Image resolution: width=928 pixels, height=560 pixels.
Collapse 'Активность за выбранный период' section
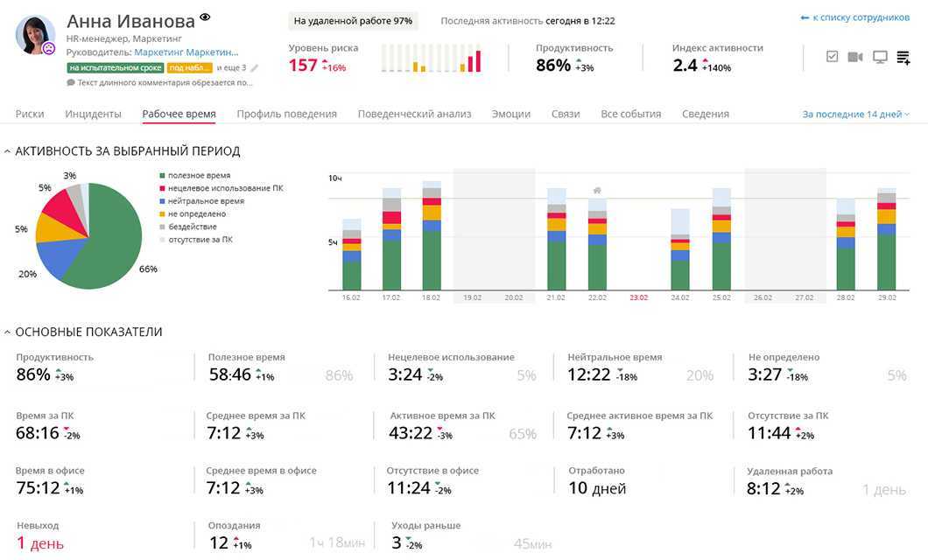[x=8, y=151]
